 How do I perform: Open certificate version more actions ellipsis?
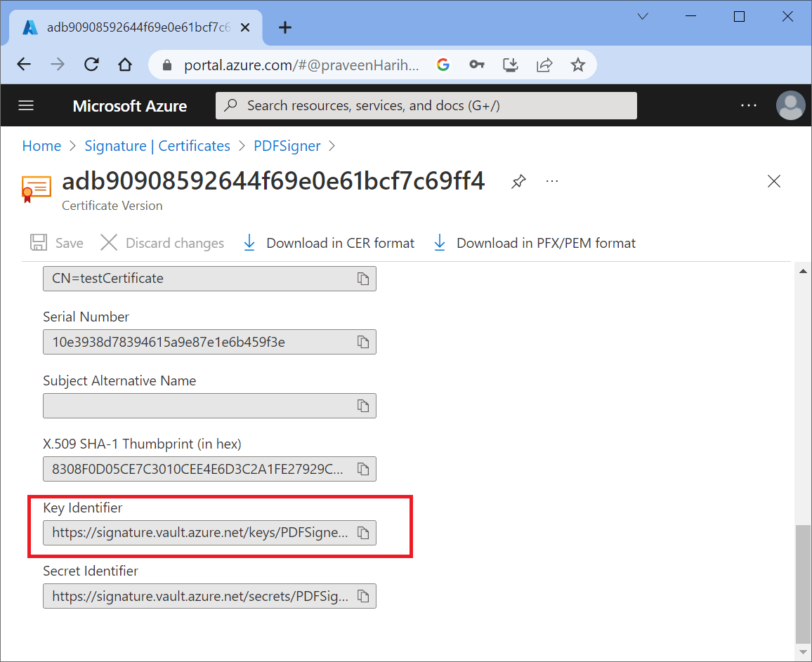point(552,181)
